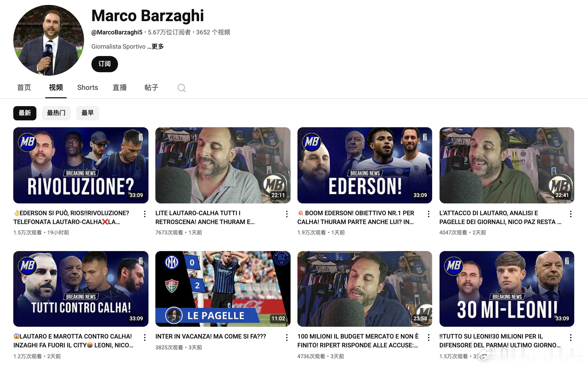The width and height of the screenshot is (588, 368).
Task: Open title link INTER IN VACANZA! MA COME SI FA???
Action: click(x=211, y=336)
